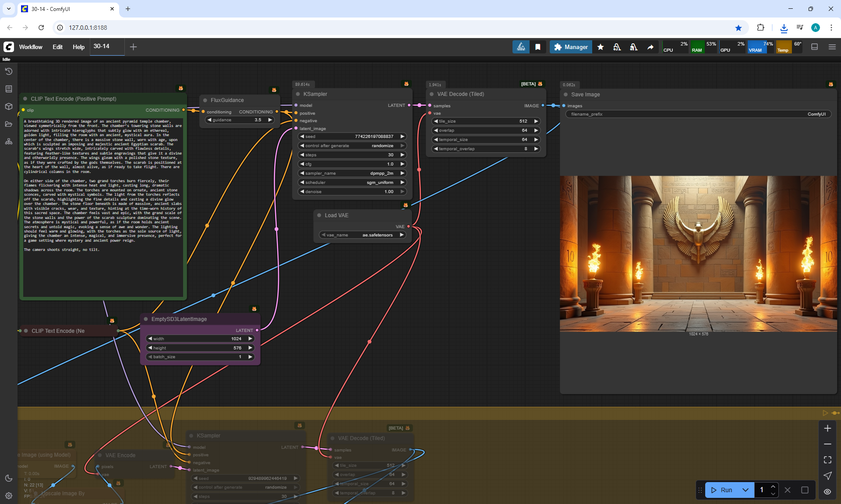Click the bookmark icon in top toolbar
The width and height of the screenshot is (841, 504).
538,47
